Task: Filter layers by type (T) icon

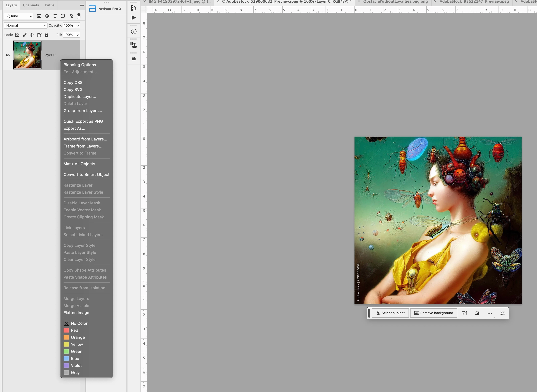Action: tap(55, 16)
